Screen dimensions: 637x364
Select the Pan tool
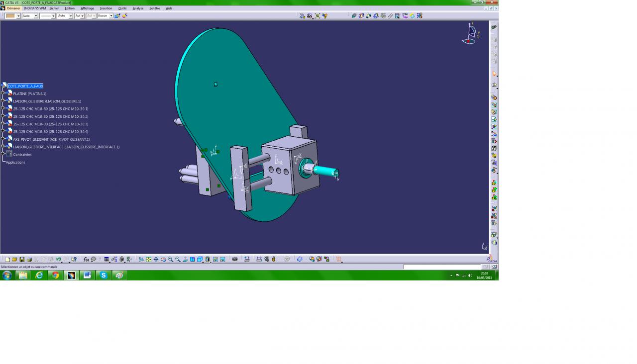point(156,259)
